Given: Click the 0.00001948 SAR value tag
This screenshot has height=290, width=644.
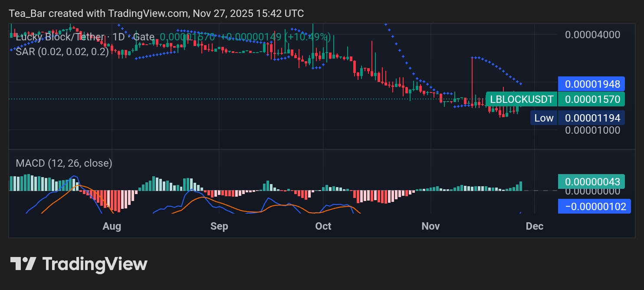Looking at the screenshot, I should 591,83.
